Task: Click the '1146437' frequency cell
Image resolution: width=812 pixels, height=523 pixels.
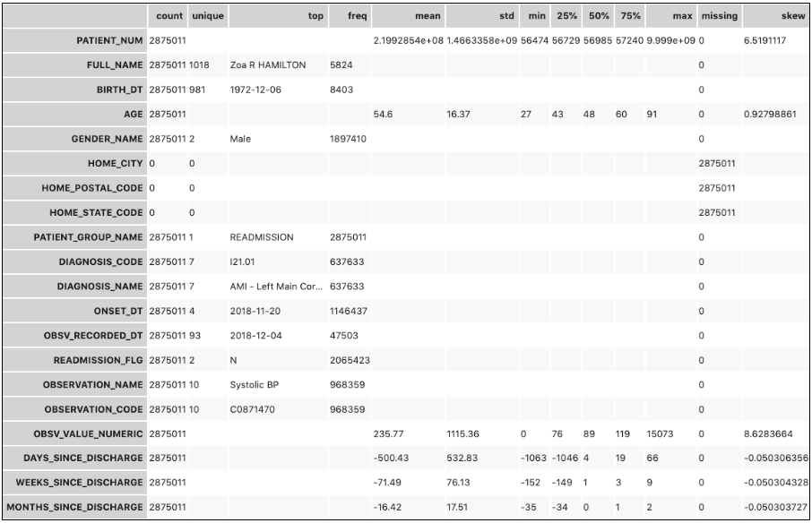Action: [x=349, y=311]
